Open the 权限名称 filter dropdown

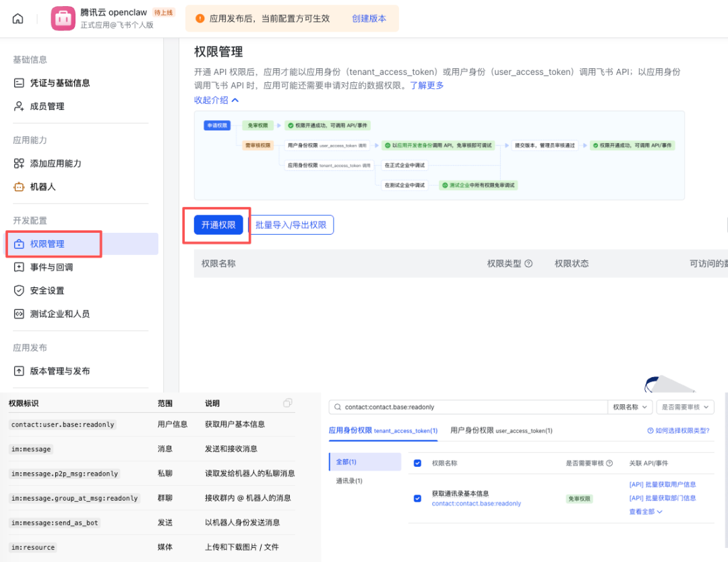tap(629, 407)
